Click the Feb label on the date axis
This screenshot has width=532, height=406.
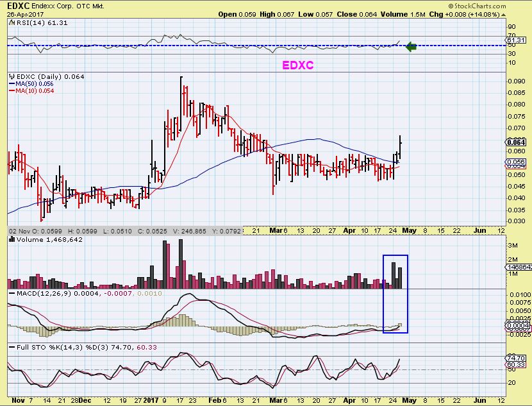[215, 400]
